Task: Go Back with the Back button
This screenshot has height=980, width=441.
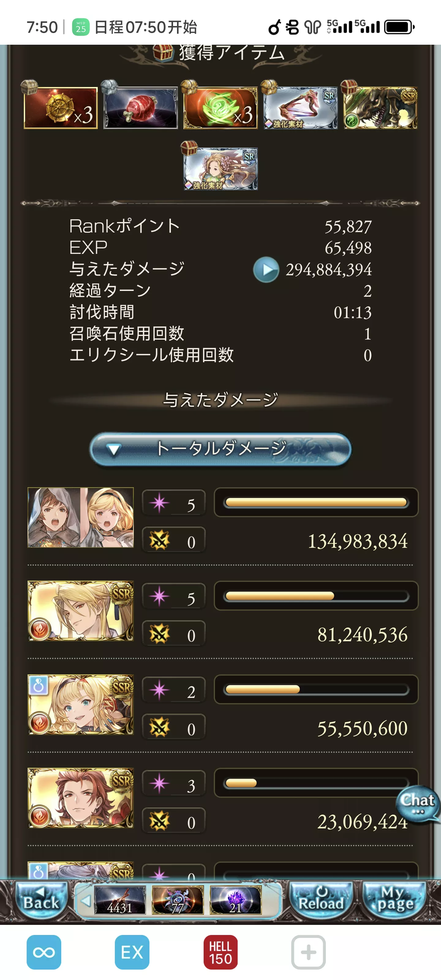Action: tap(41, 900)
